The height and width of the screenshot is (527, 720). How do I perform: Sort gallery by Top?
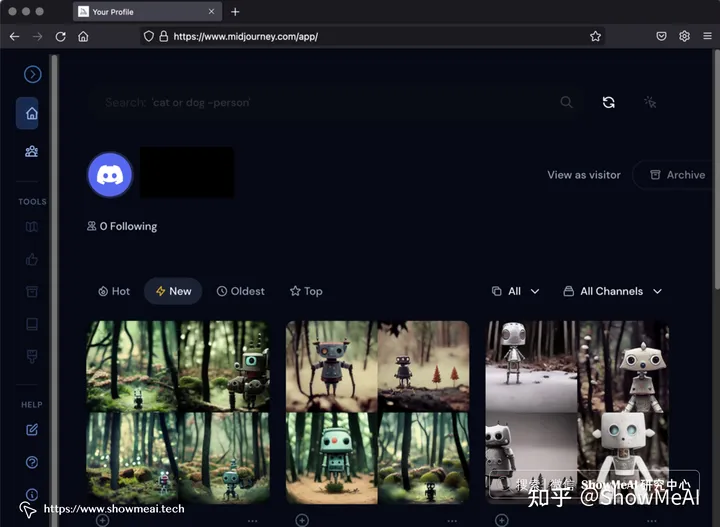coord(306,291)
